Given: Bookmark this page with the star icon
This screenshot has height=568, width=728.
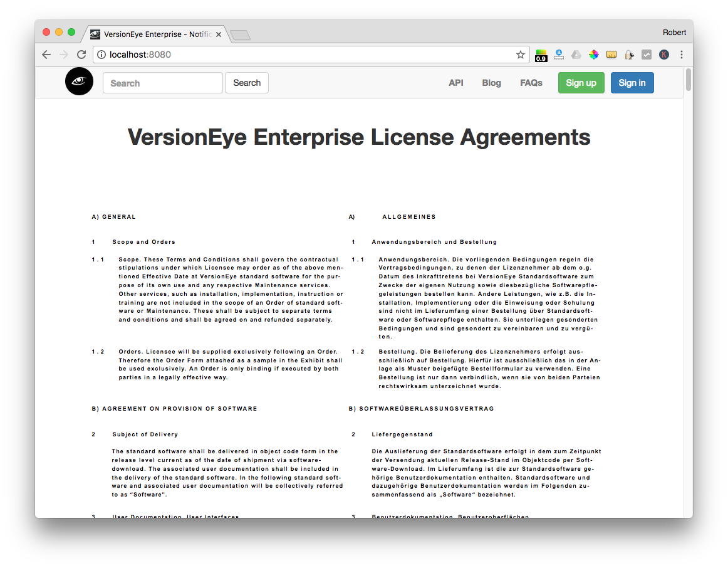Looking at the screenshot, I should (x=521, y=55).
